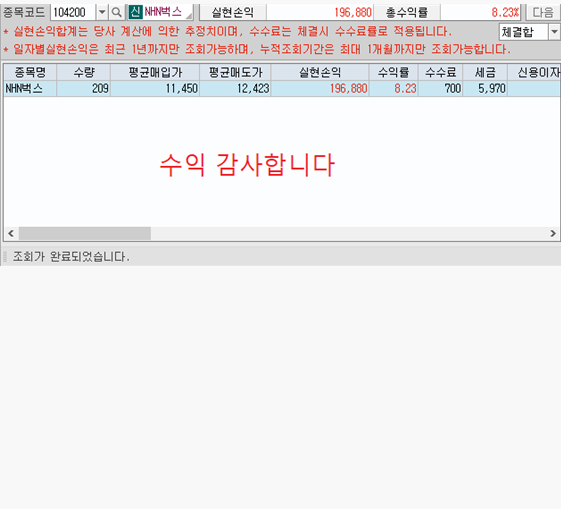Click the 평균매입가 column header
Screen dimensions: 561x509
[x=155, y=73]
